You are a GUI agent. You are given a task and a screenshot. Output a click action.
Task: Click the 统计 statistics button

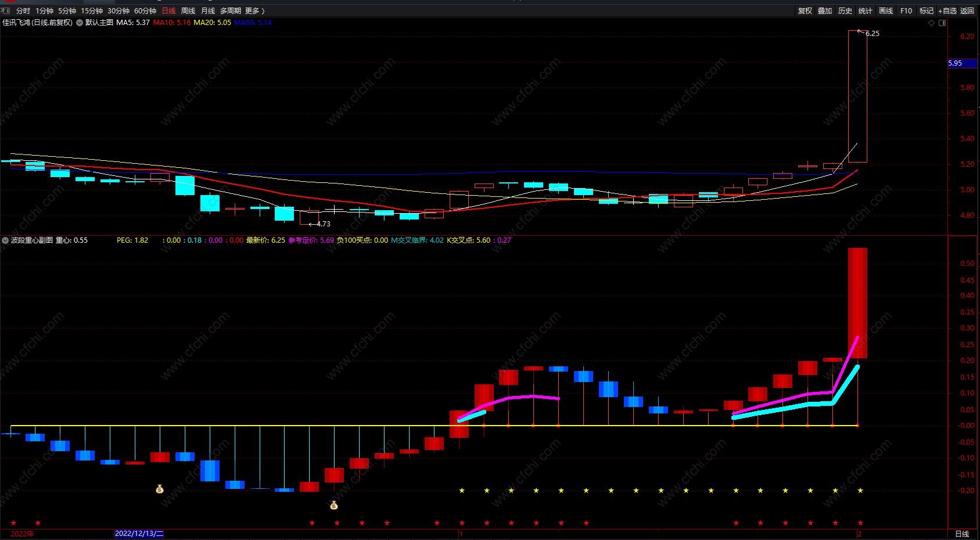[866, 11]
